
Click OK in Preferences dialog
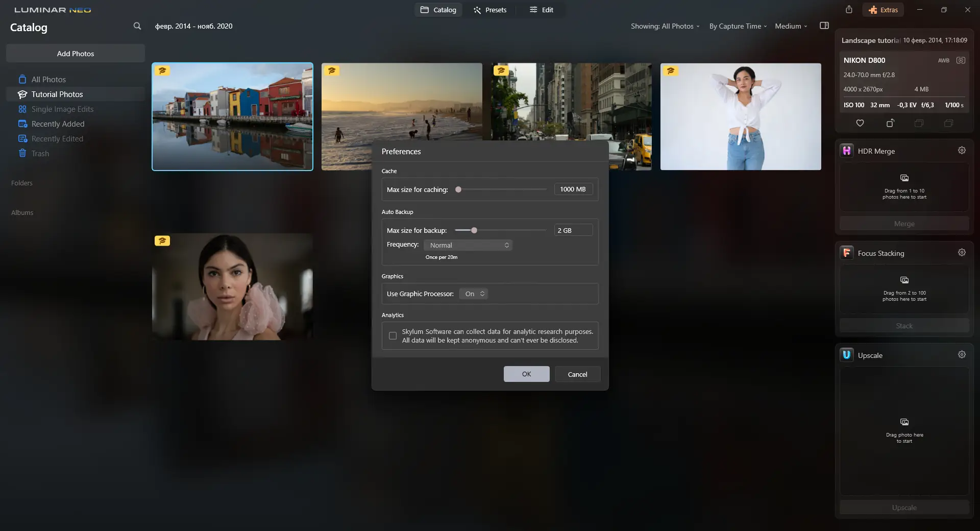(526, 374)
